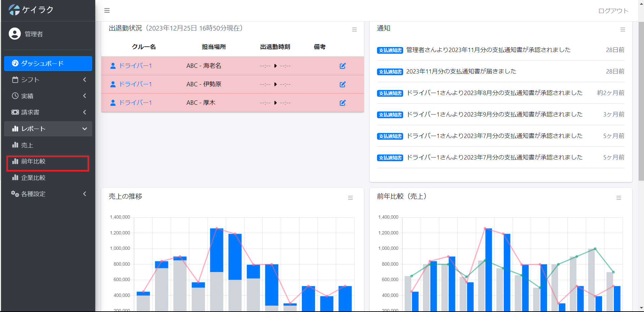This screenshot has height=312, width=644.
Task: Open ドライバー1 link in 厚木 row
Action: point(136,103)
